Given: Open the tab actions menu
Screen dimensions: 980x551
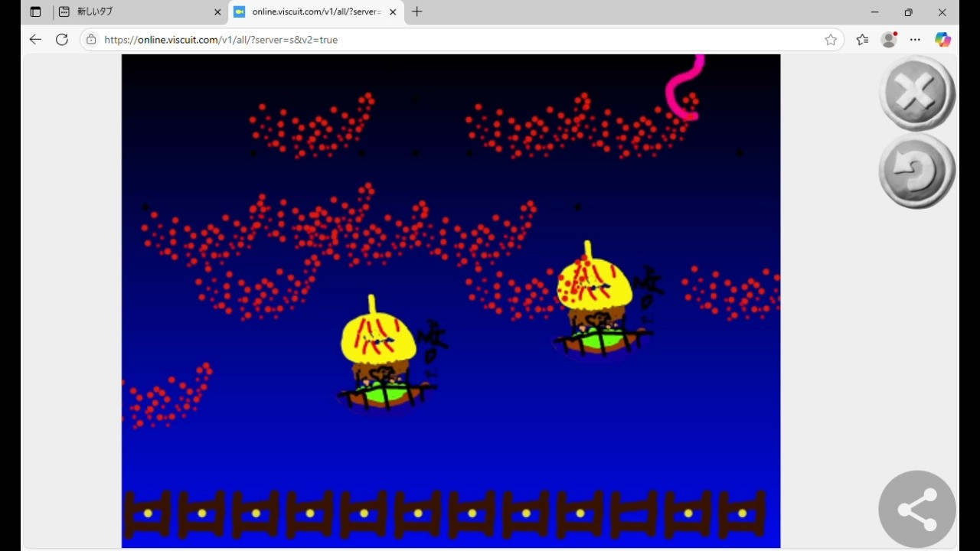Looking at the screenshot, I should (x=35, y=12).
